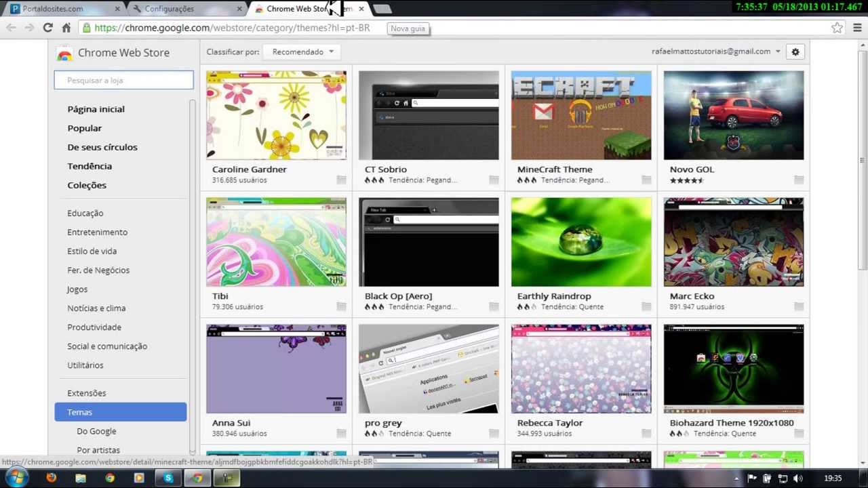Select the Temas section

120,412
